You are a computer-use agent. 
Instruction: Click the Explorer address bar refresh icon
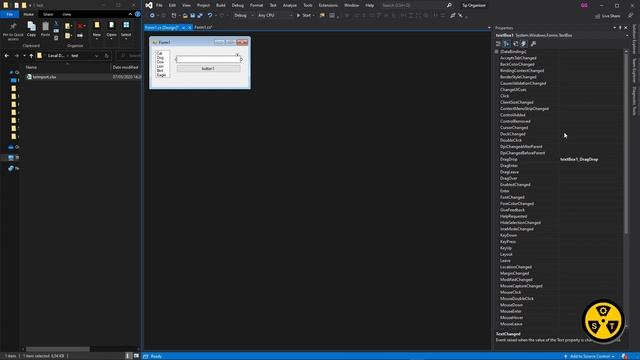pos(107,56)
